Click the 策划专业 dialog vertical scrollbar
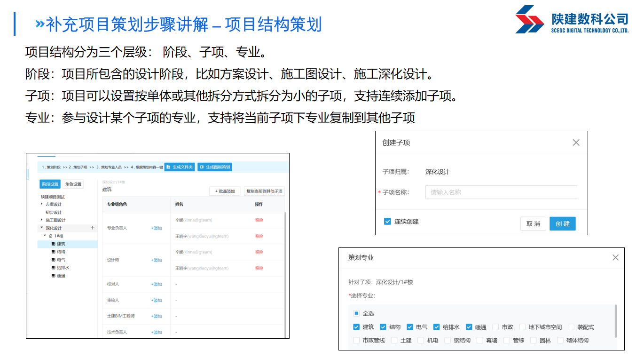This screenshot has width=644, height=358. coord(615,321)
